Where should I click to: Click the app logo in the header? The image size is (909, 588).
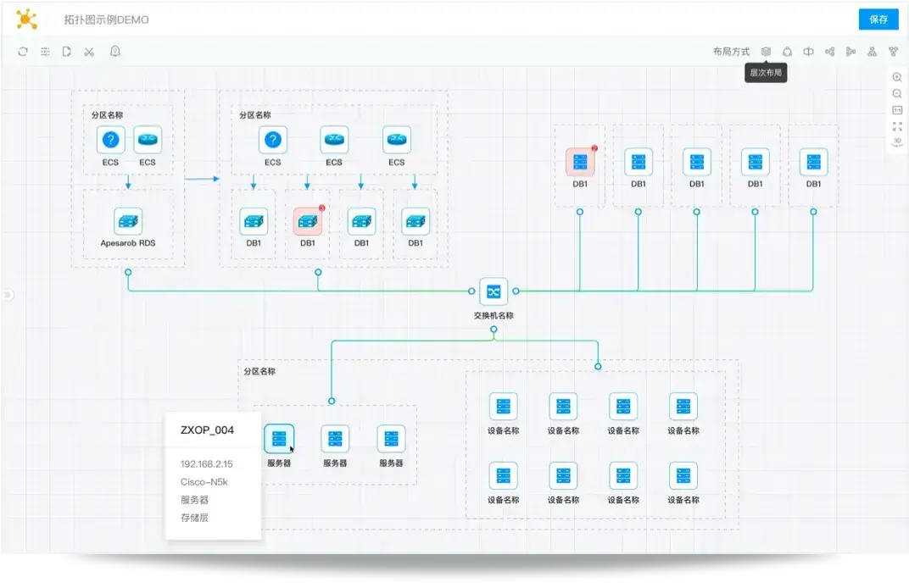pos(26,19)
